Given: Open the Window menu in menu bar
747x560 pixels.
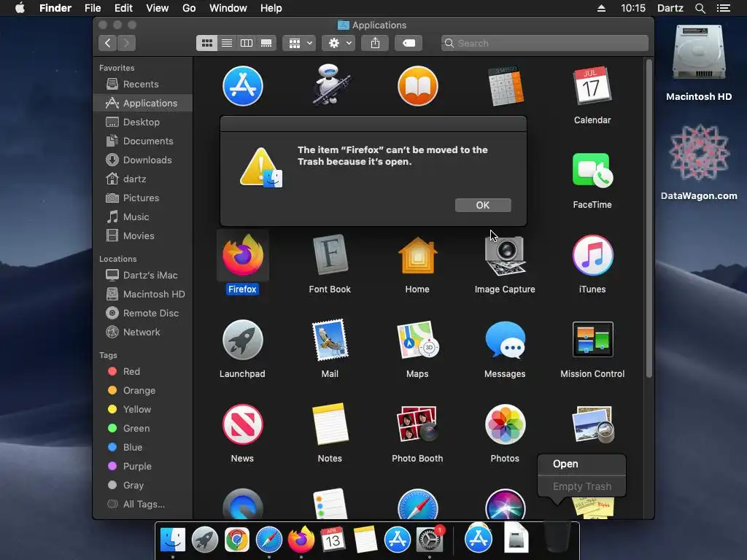Looking at the screenshot, I should pyautogui.click(x=228, y=8).
